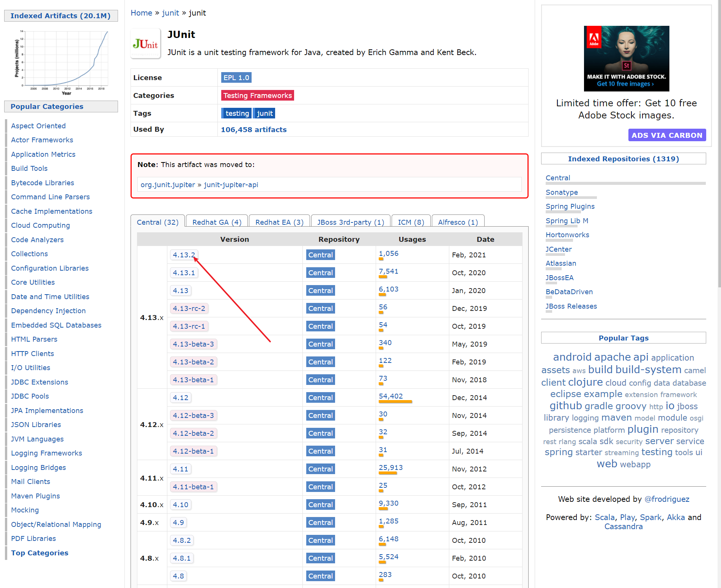Open the Mocking category
The width and height of the screenshot is (721, 588).
(25, 510)
